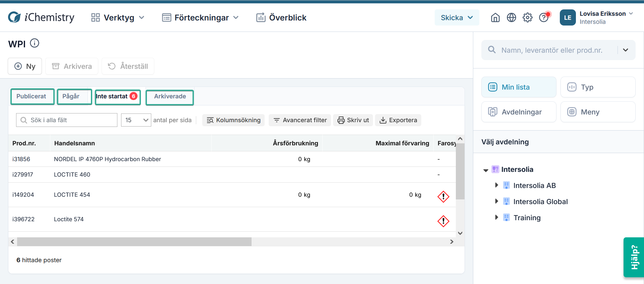The width and height of the screenshot is (644, 284).
Task: Open the product search options chevron
Action: [x=626, y=50]
